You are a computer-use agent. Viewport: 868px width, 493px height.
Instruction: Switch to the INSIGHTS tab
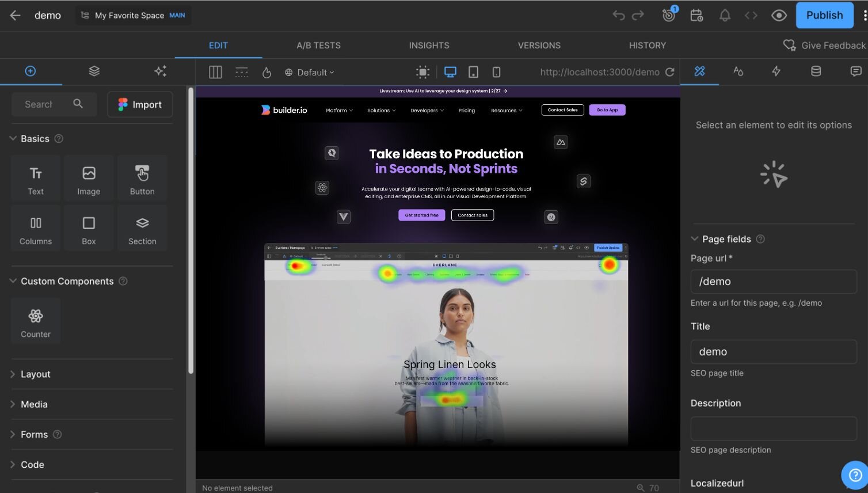coord(429,45)
